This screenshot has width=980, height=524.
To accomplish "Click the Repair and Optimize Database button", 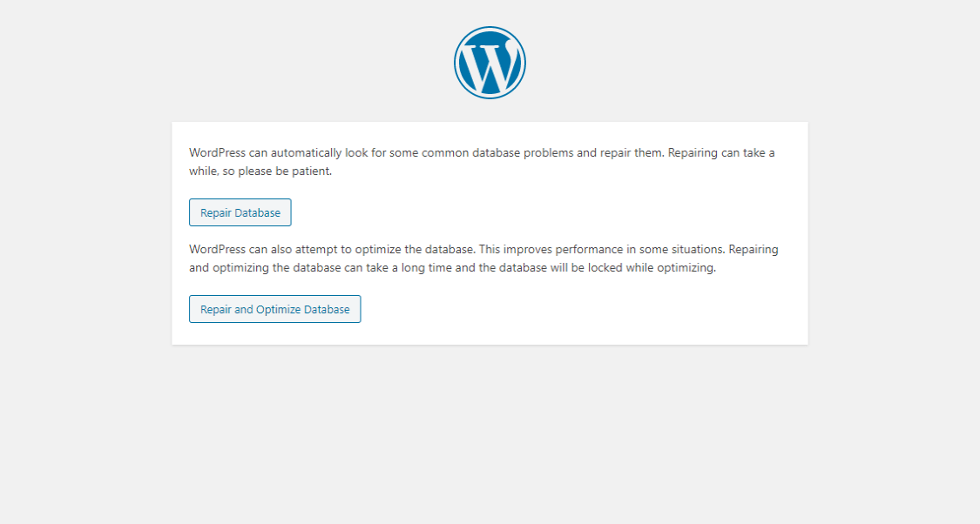I will pyautogui.click(x=275, y=309).
